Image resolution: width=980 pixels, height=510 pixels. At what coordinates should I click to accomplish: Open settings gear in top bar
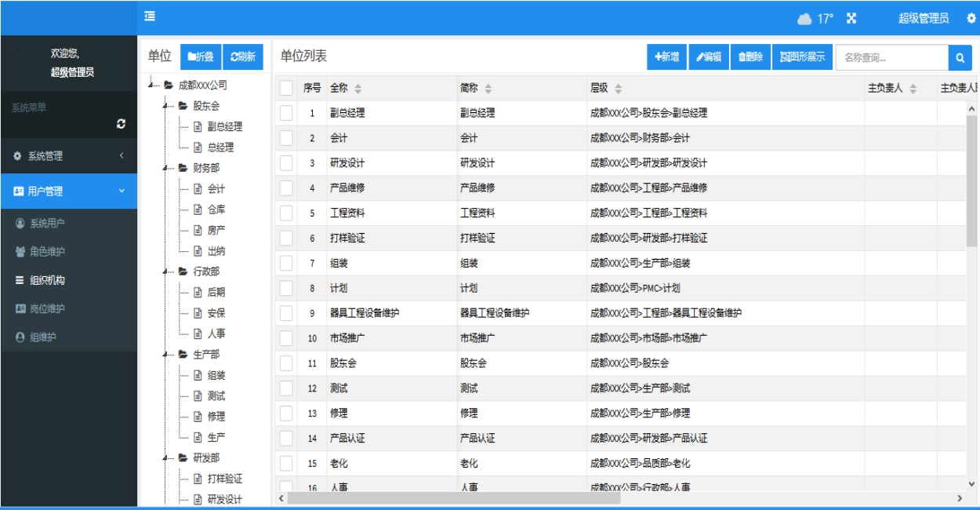tap(971, 18)
